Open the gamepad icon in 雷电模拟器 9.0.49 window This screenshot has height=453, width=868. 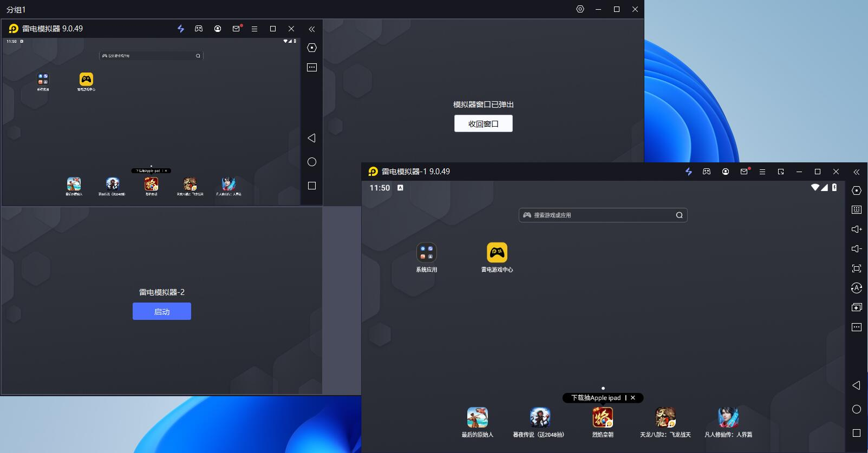(199, 29)
